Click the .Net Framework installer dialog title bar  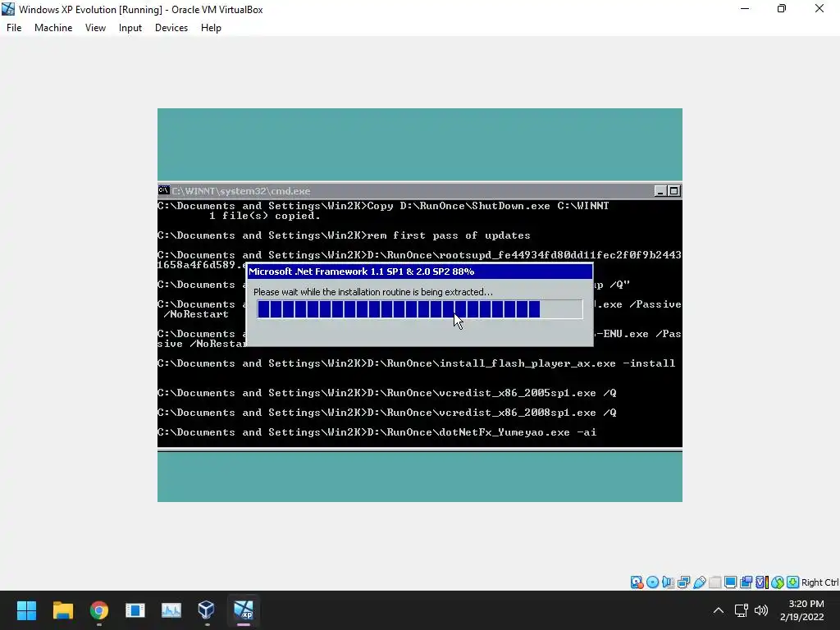click(x=419, y=272)
